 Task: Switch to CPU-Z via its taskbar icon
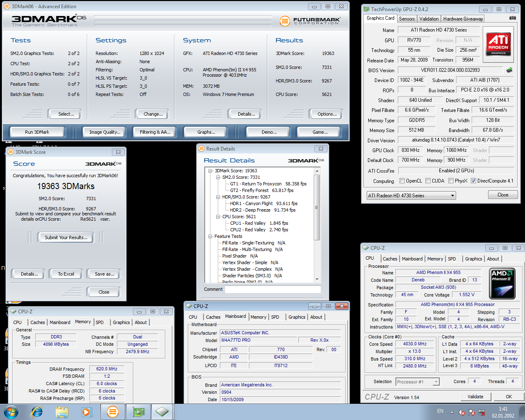coord(162,412)
